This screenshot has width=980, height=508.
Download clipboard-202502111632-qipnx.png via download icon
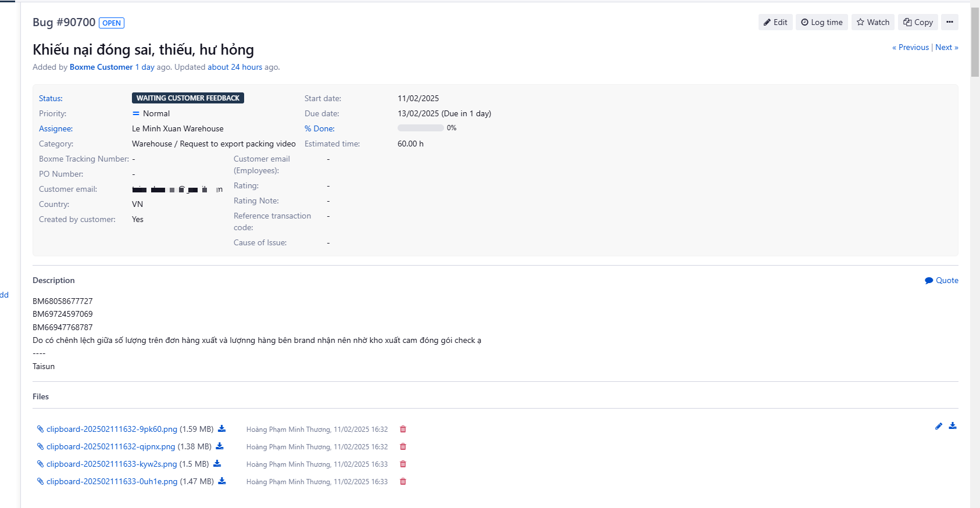coord(220,446)
